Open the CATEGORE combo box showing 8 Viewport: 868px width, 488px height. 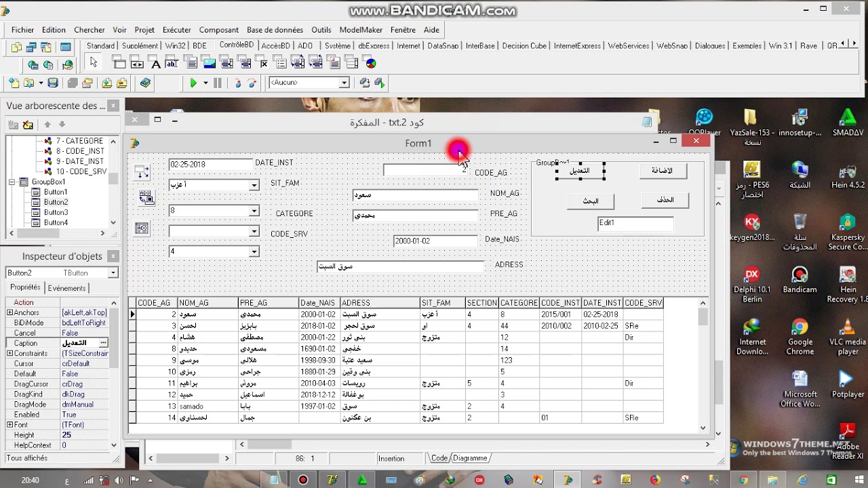pyautogui.click(x=254, y=211)
